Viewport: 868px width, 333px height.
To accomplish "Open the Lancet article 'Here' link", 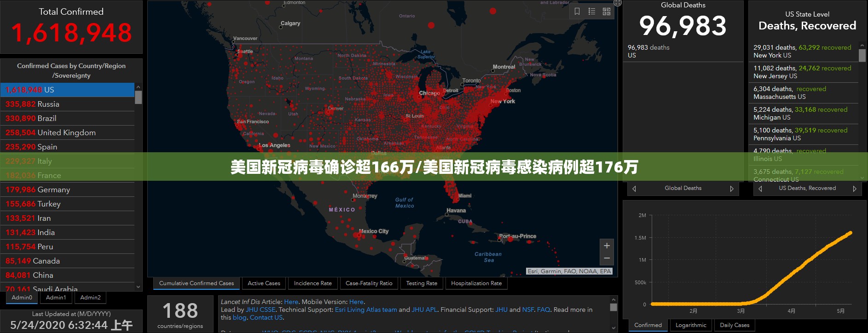I will (x=291, y=302).
